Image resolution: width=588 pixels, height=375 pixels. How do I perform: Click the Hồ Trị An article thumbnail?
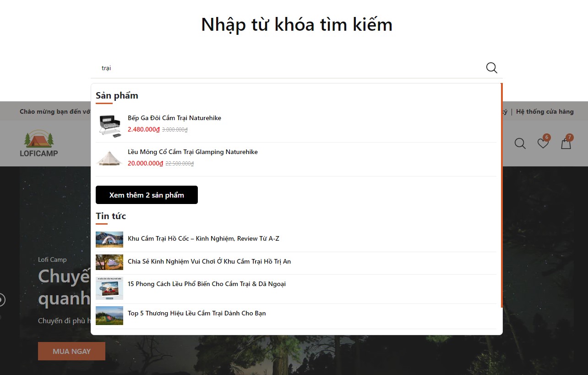pos(109,262)
